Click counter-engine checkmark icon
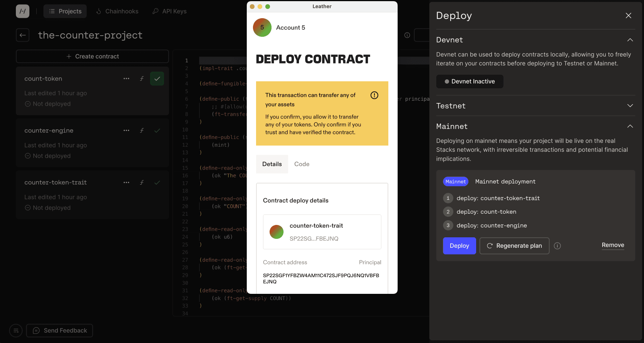 (x=157, y=130)
